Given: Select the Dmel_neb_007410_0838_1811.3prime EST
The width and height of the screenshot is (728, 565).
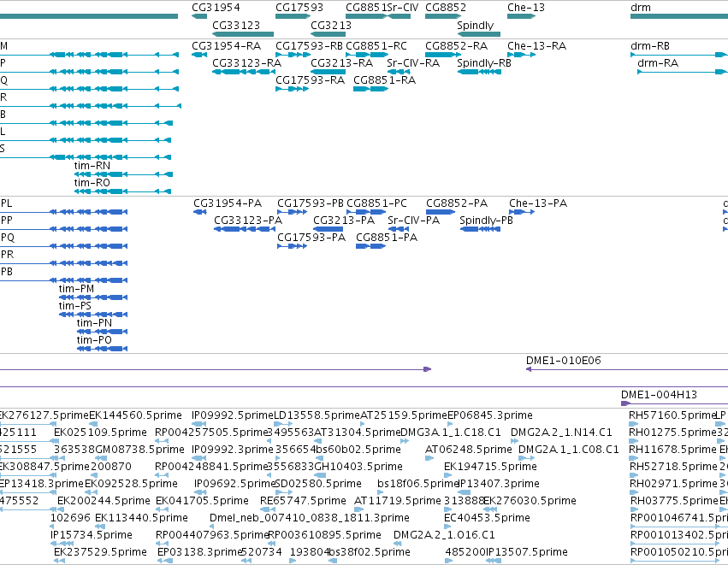Looking at the screenshot, I should [x=211, y=527].
